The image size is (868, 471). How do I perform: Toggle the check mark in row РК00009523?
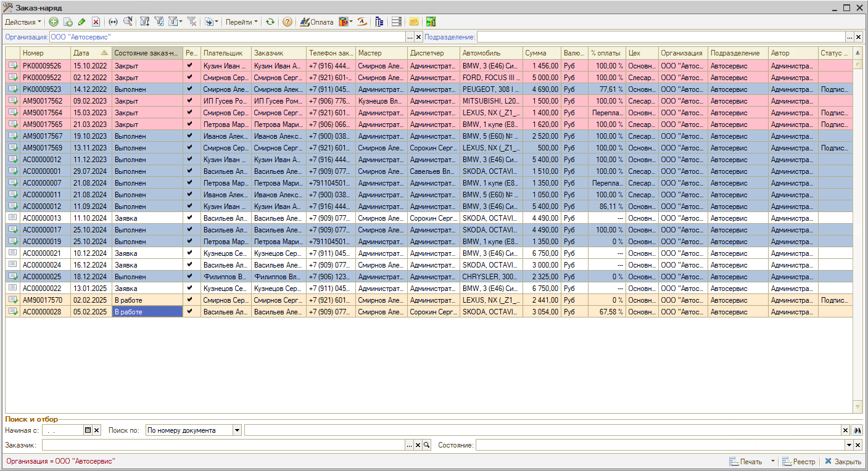190,89
